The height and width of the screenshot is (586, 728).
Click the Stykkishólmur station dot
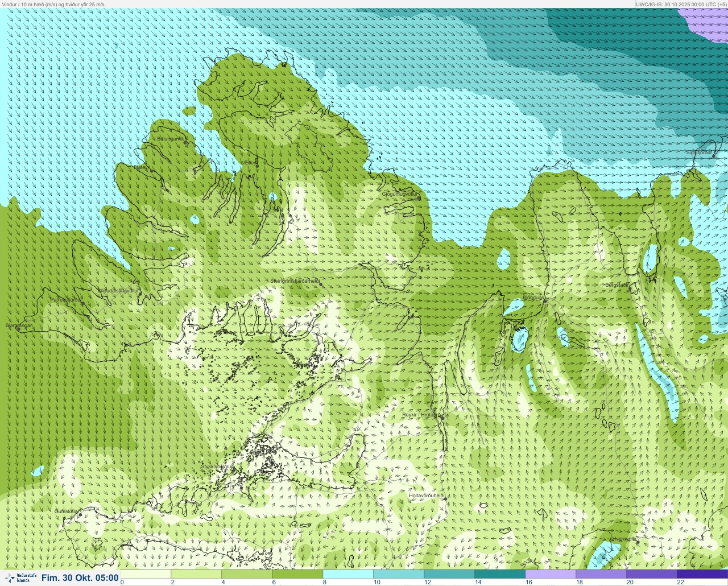tap(234, 470)
